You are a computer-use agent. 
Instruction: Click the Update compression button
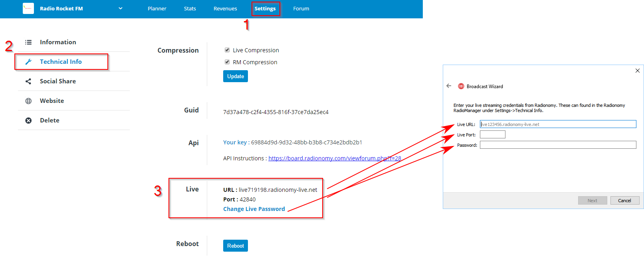tap(236, 76)
